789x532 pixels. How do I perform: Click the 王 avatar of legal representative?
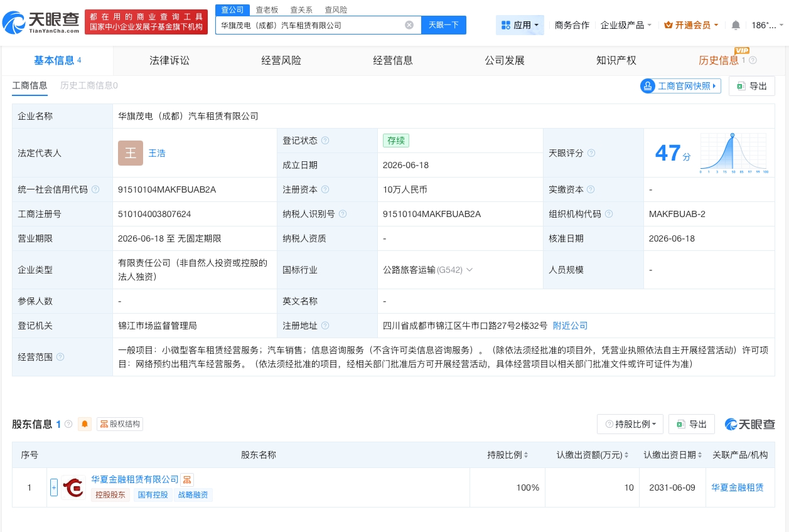click(x=131, y=153)
